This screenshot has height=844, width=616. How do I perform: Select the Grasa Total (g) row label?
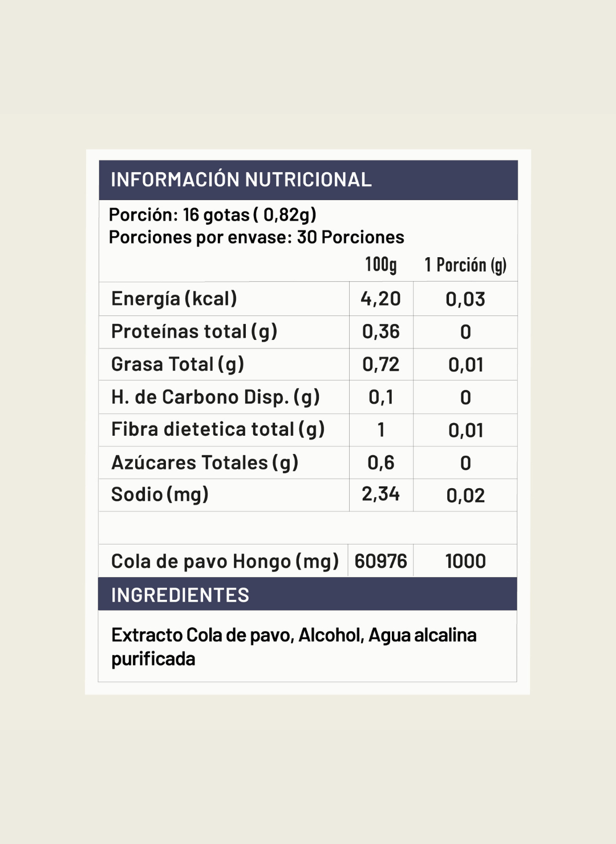[x=177, y=364]
